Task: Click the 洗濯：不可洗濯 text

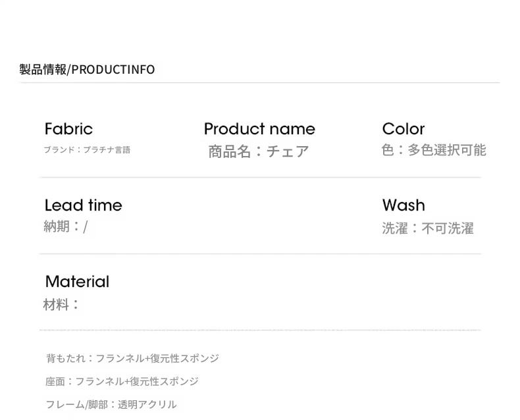Action: (428, 228)
